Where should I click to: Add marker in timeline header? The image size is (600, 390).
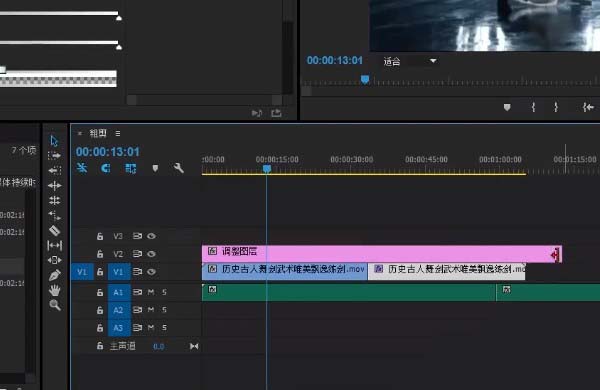155,168
